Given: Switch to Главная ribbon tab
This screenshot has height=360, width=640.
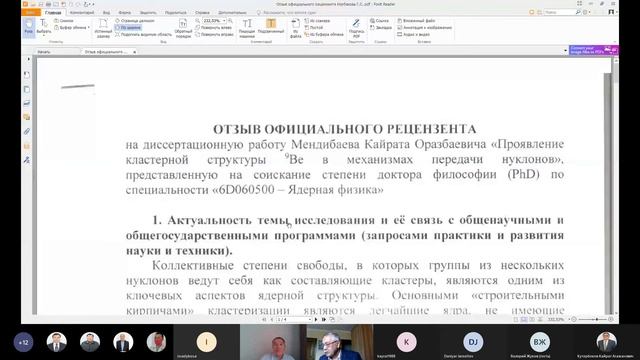Looking at the screenshot, I should (x=53, y=13).
